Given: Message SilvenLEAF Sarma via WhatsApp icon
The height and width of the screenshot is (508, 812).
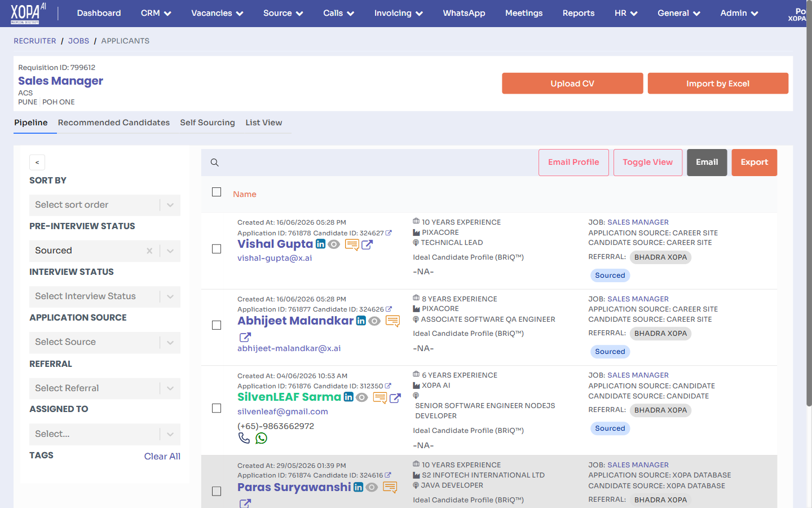Looking at the screenshot, I should [x=261, y=438].
